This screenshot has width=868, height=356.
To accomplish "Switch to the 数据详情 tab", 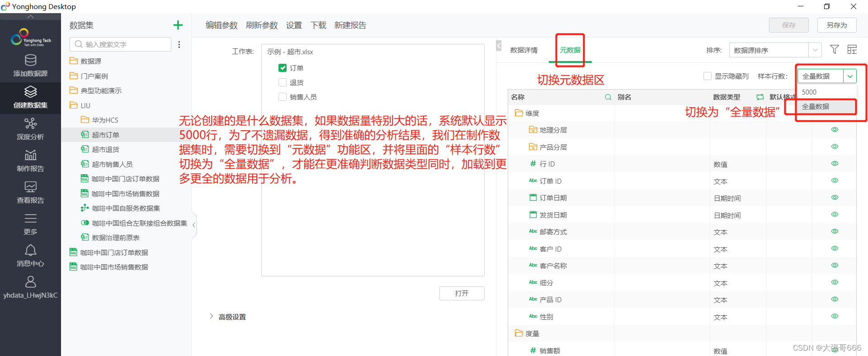I will pos(524,50).
